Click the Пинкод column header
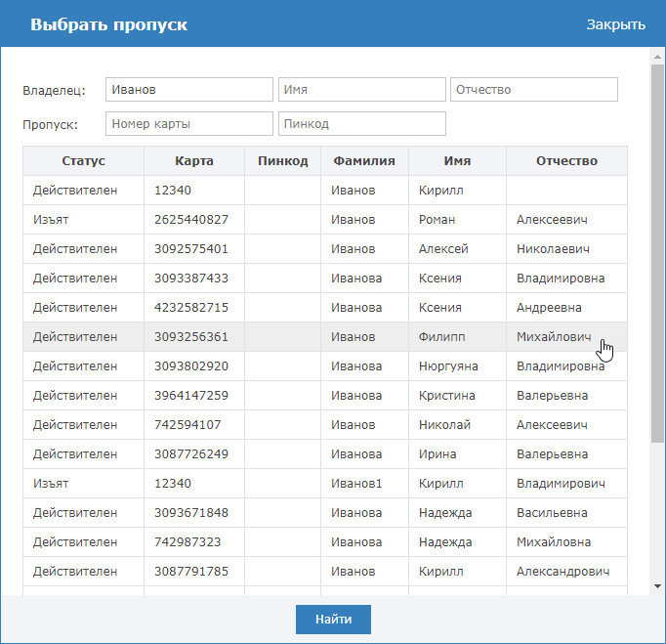The image size is (666, 644). pos(282,161)
